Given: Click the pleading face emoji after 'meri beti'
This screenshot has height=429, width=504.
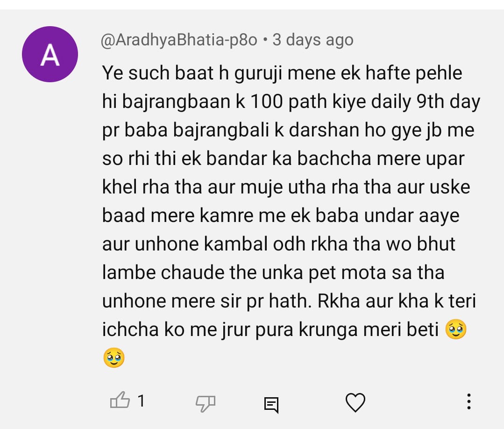Looking at the screenshot, I should pos(456,329).
